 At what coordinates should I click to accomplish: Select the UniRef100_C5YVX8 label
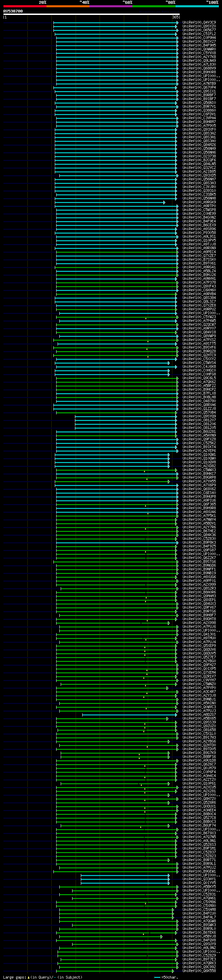pyautogui.click(x=199, y=53)
